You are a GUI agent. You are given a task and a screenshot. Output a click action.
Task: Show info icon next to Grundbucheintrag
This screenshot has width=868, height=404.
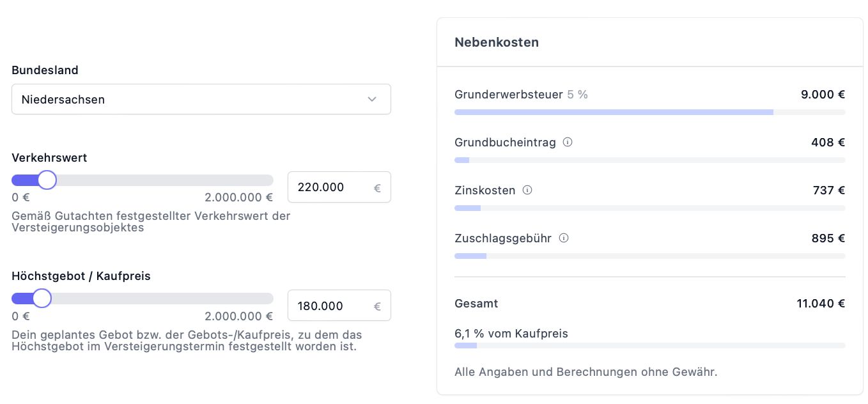(567, 142)
